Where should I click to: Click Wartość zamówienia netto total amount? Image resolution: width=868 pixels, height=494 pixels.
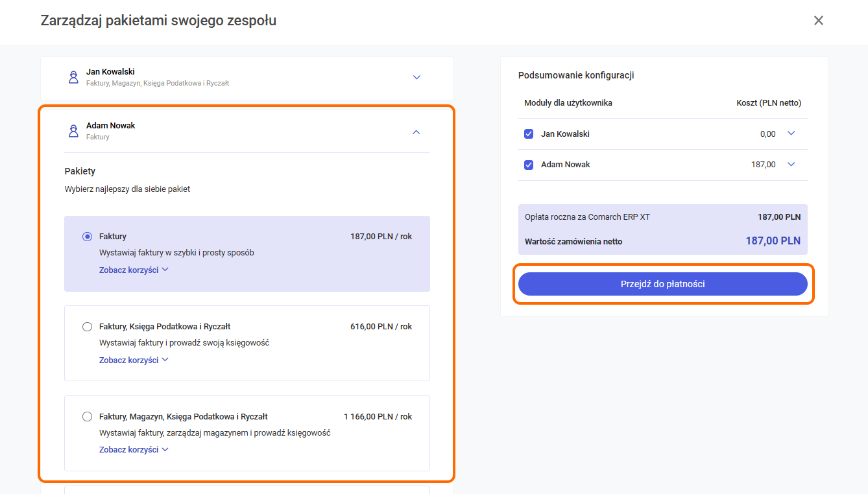point(773,241)
